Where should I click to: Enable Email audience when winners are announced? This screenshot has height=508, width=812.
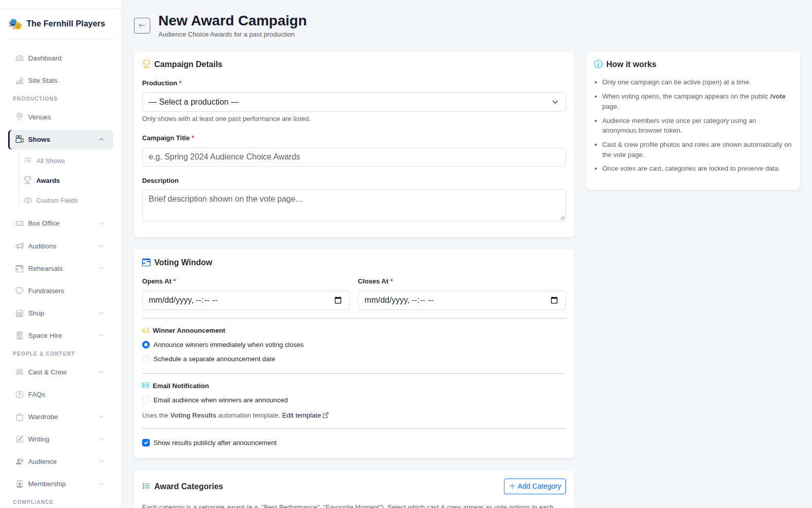pos(146,400)
